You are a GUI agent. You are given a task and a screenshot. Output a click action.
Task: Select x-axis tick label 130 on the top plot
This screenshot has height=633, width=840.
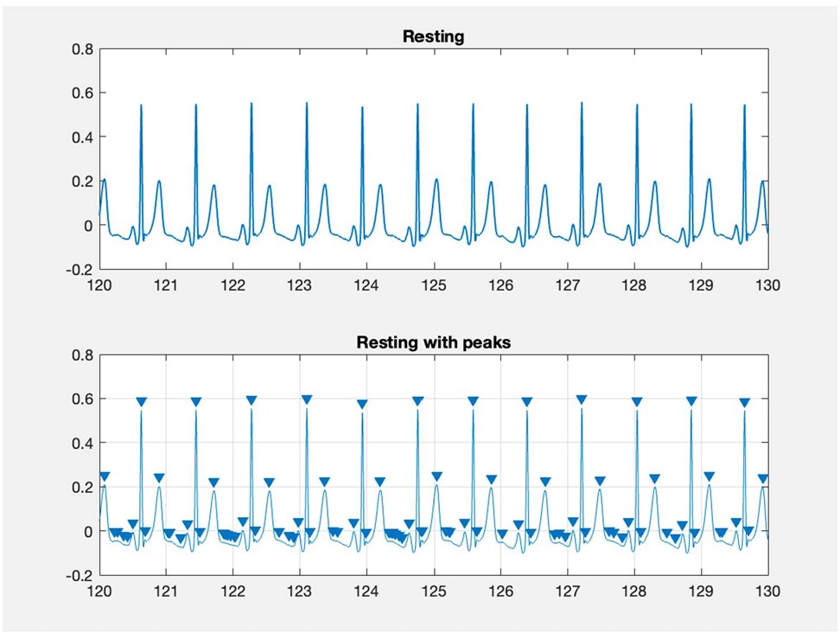point(767,286)
